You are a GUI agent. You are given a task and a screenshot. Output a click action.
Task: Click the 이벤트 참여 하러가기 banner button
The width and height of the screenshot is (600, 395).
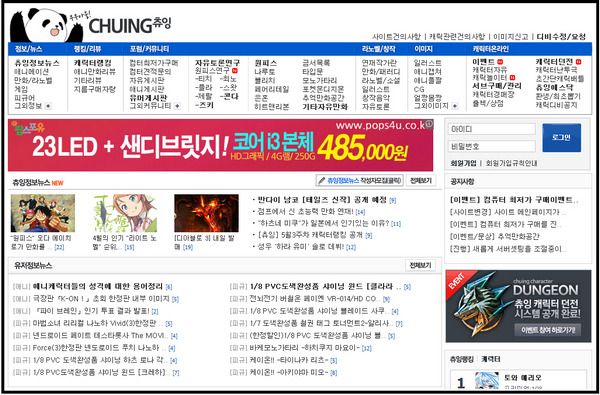(x=548, y=330)
